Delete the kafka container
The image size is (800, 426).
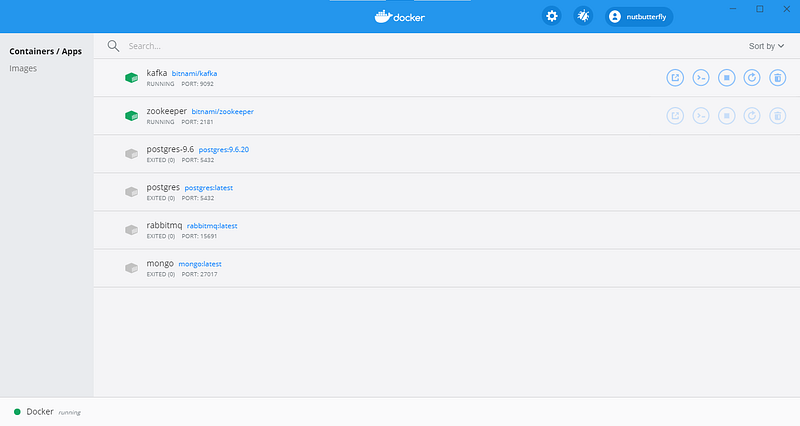pos(778,78)
